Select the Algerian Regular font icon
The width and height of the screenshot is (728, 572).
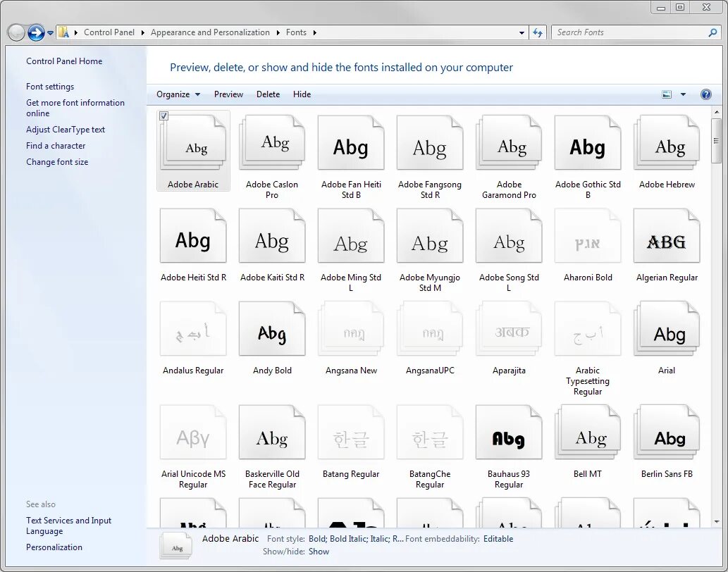[667, 236]
